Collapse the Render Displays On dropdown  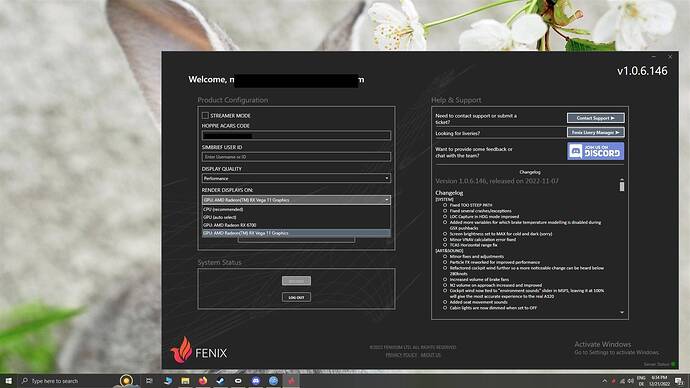coord(296,200)
